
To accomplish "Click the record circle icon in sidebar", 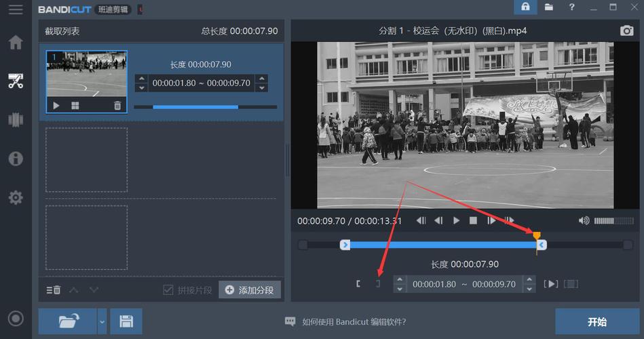I will (16, 319).
